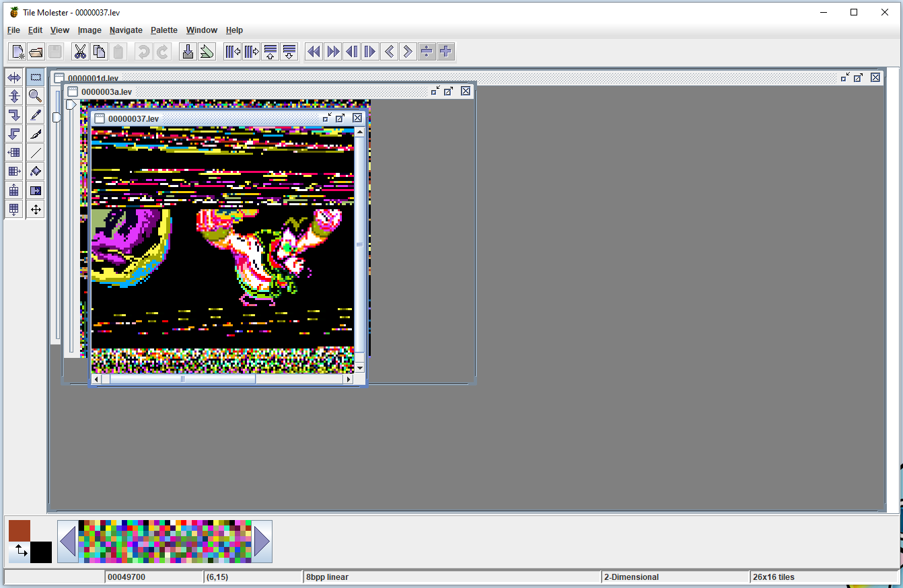Swap foreground and background colors
The width and height of the screenshot is (903, 588).
click(x=21, y=551)
